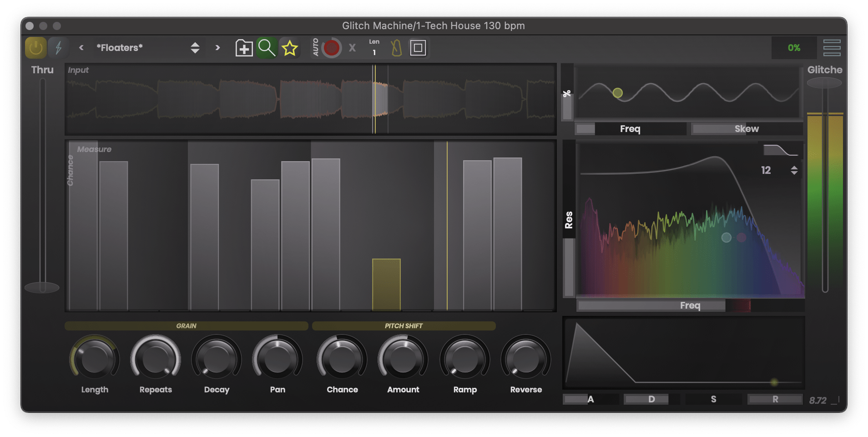Image resolution: width=868 pixels, height=437 pixels.
Task: Click the yellow highlighted step bar
Action: pos(386,285)
